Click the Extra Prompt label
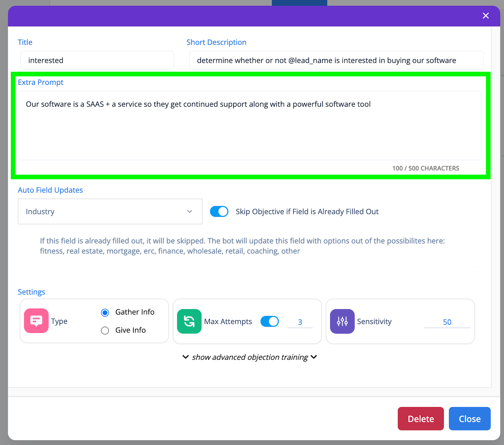Screen dimensions: 504x445 (41, 82)
